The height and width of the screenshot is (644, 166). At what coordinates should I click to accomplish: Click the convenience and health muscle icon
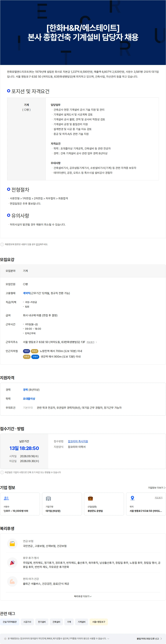click(x=12, y=581)
